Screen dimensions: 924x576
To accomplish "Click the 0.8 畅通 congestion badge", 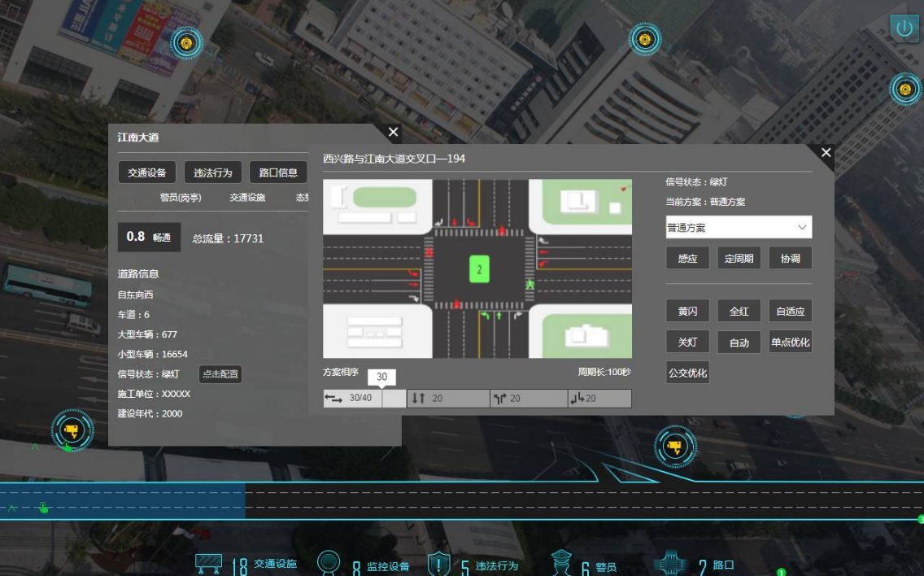I will coord(149,237).
